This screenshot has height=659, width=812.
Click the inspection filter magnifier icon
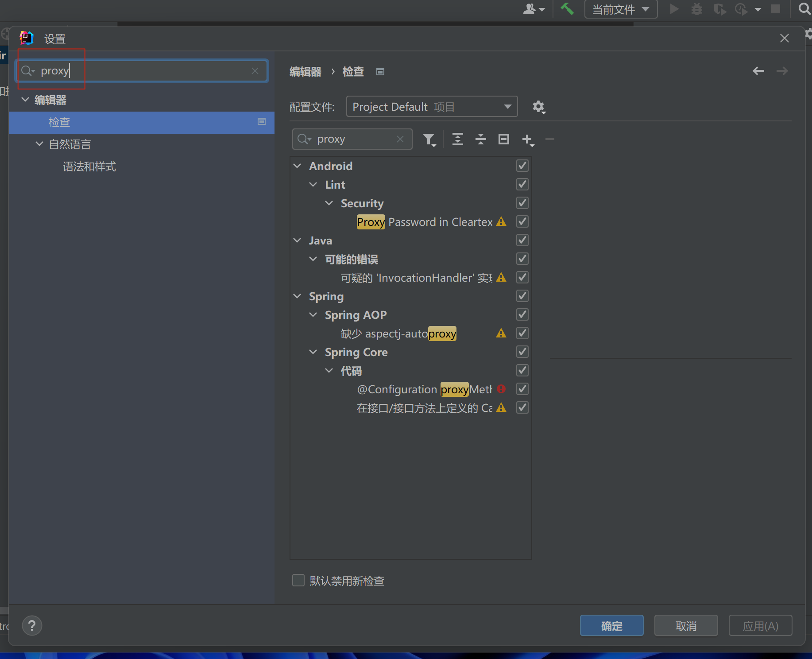(x=305, y=139)
